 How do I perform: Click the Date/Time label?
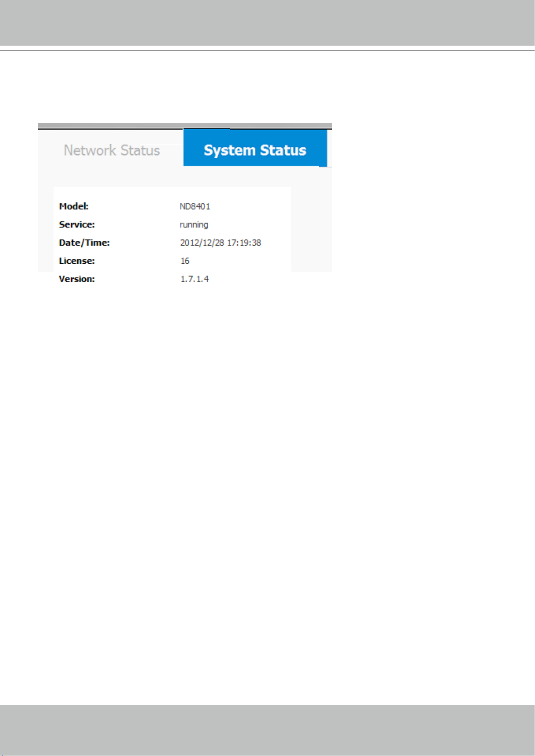point(84,243)
